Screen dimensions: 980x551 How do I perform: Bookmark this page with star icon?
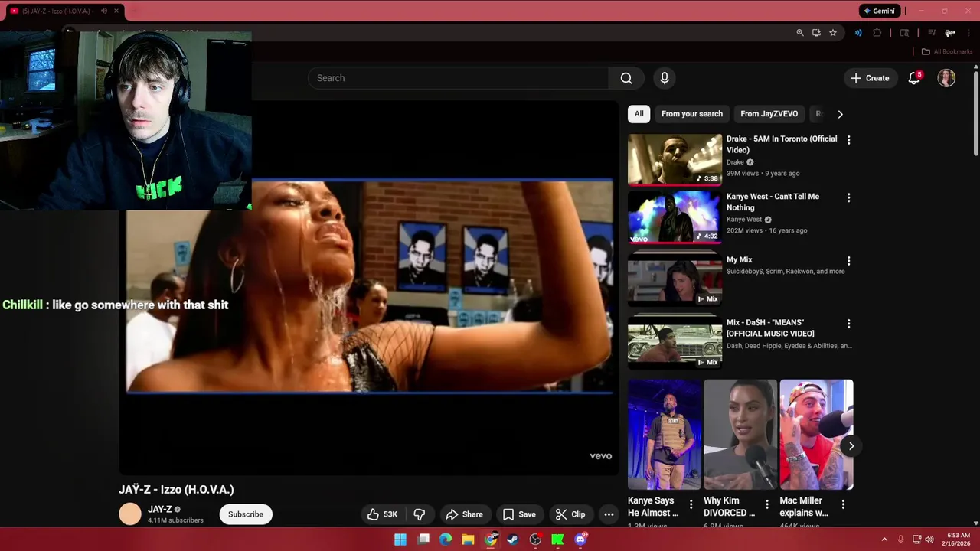point(833,33)
